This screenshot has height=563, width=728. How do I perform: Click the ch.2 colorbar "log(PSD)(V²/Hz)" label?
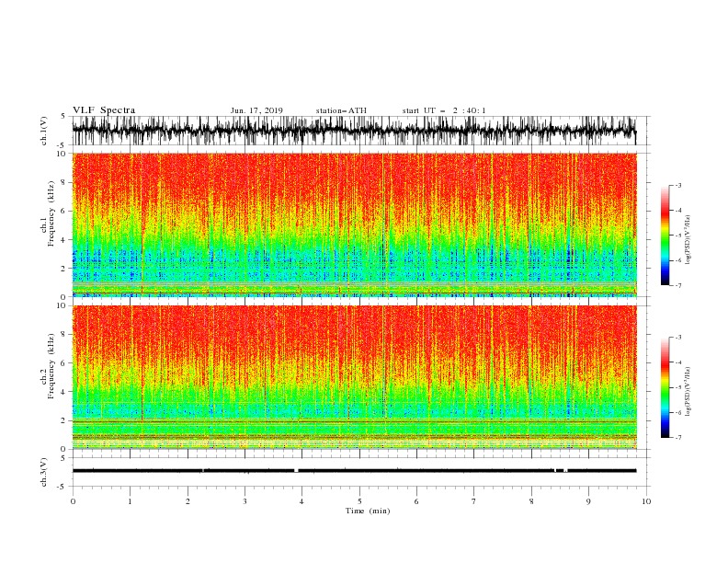[x=688, y=392]
